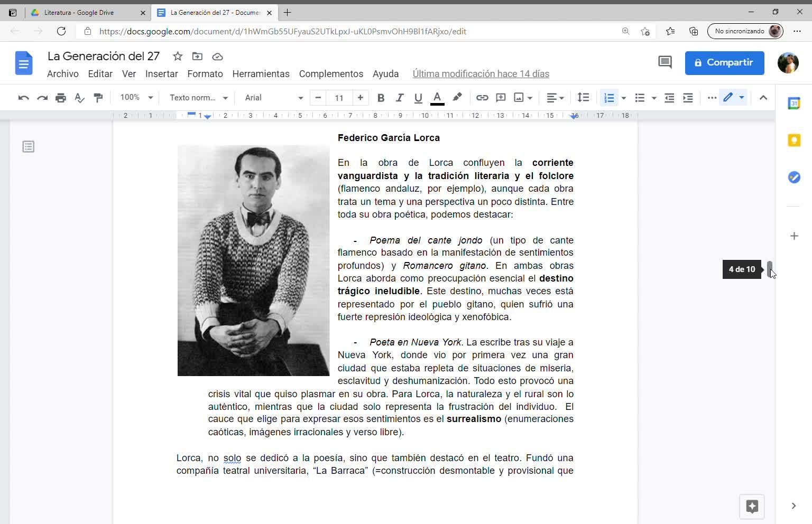Expand insert image dropdown
Image resolution: width=812 pixels, height=524 pixels.
tap(530, 98)
